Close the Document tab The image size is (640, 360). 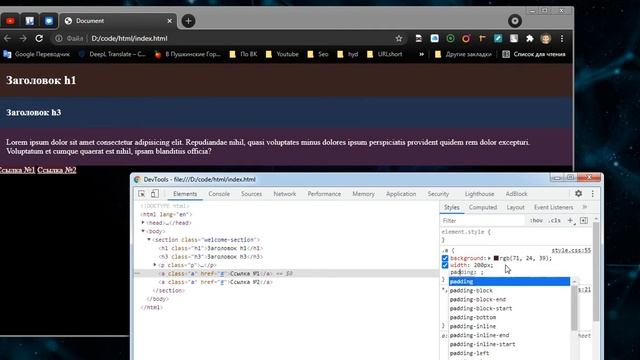169,21
